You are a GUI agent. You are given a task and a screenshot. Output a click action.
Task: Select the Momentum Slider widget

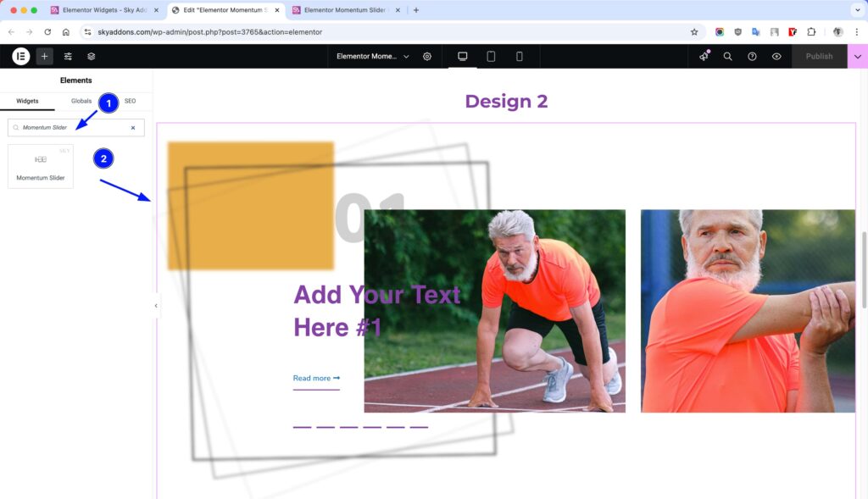[x=41, y=166]
